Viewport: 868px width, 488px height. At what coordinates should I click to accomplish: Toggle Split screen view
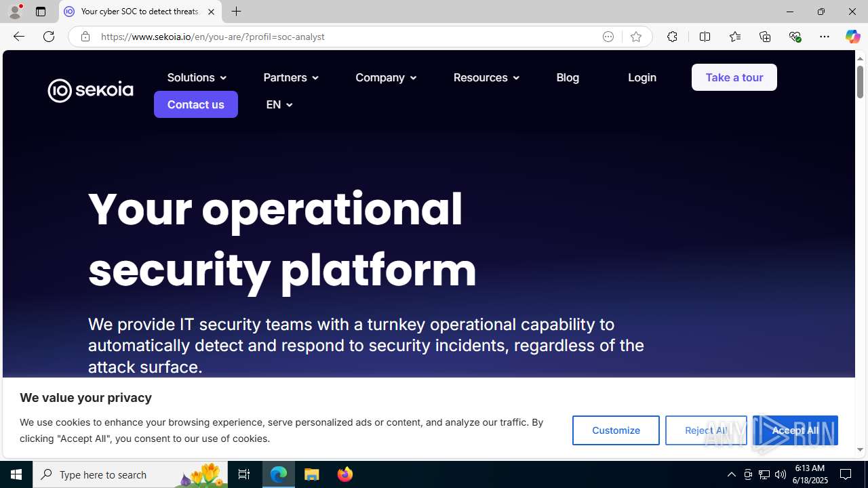(705, 37)
